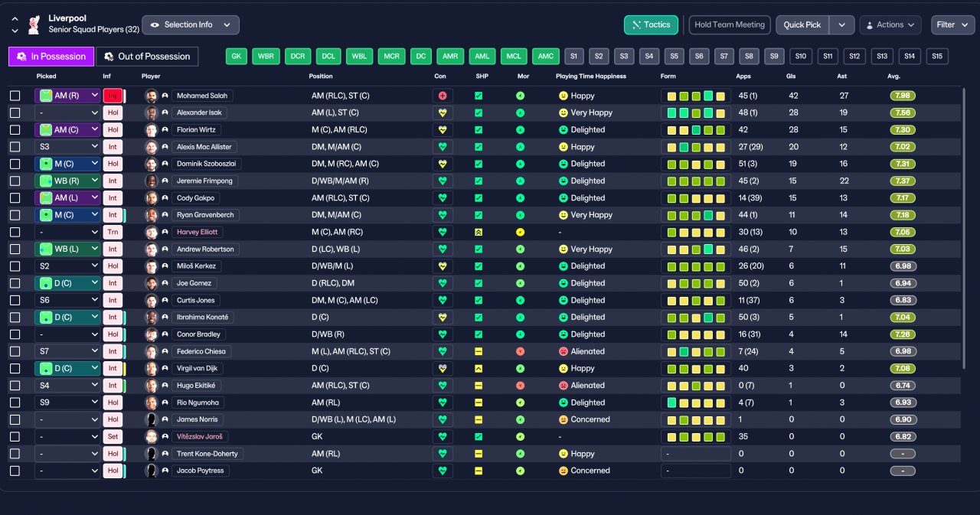Screen dimensions: 980x515
Task: Click the 7.98 average rating badge
Action: tap(903, 96)
